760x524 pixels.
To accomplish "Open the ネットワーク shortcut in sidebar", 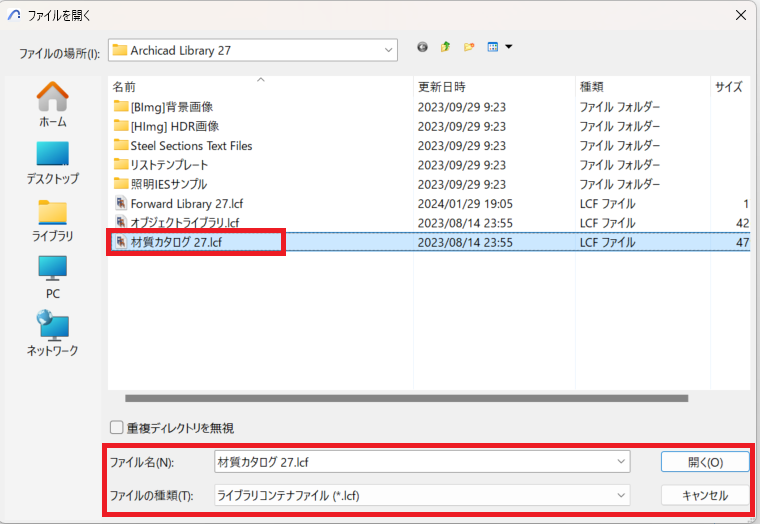I will point(52,334).
